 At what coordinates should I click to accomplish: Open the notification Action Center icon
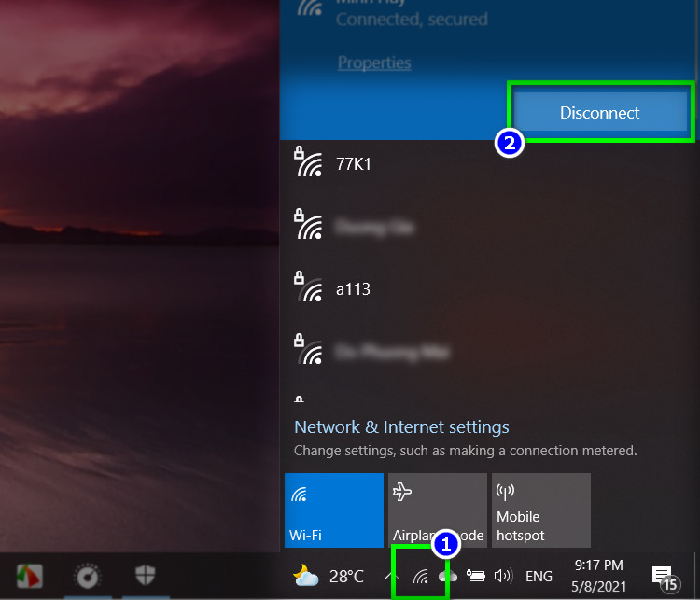coord(663,576)
